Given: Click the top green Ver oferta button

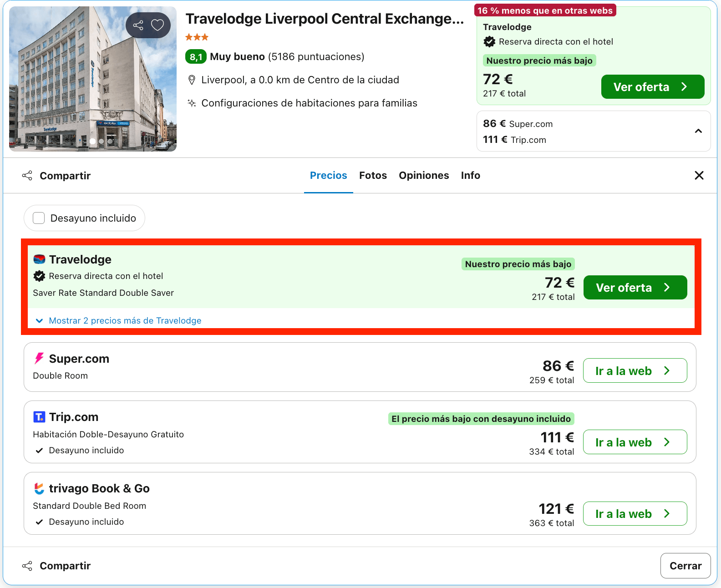Looking at the screenshot, I should pos(653,87).
